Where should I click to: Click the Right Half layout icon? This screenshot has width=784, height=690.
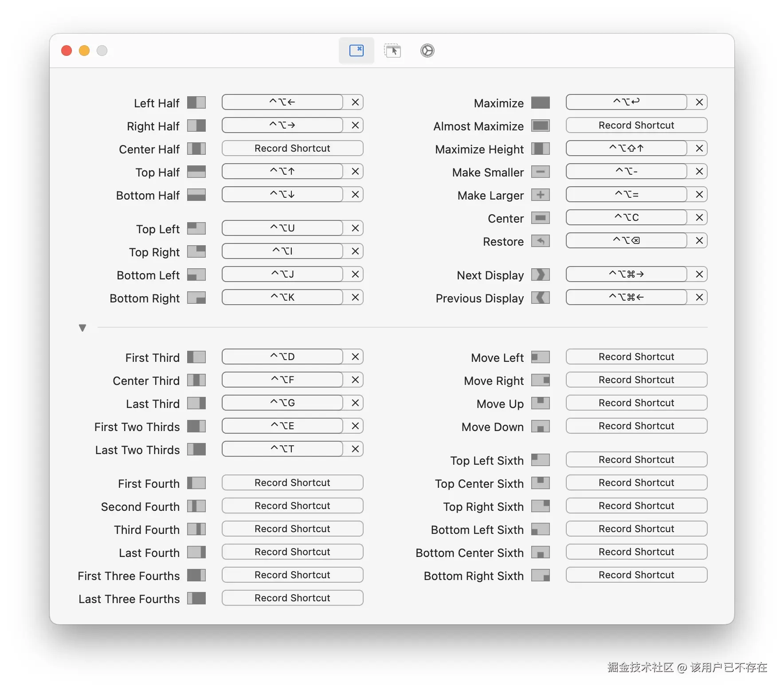point(196,125)
